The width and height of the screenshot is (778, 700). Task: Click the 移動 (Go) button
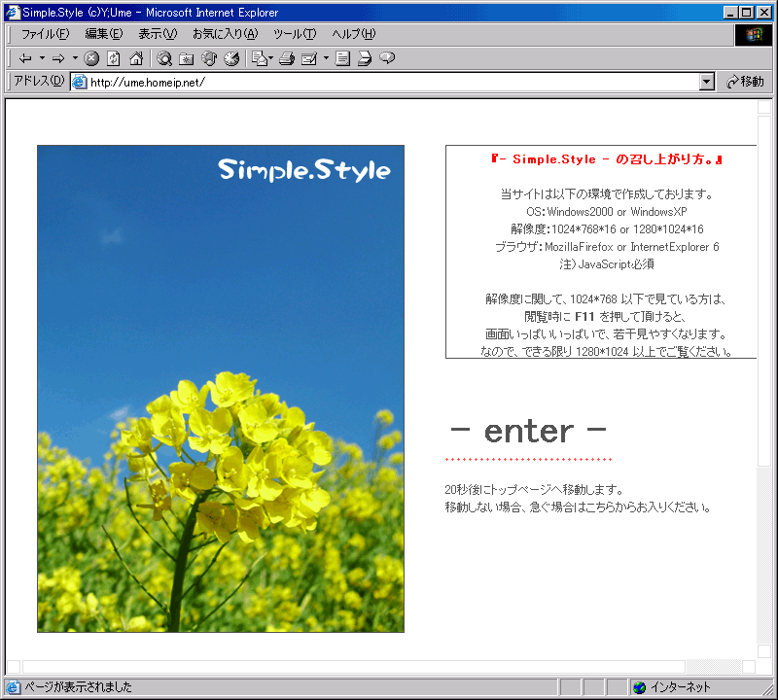pos(745,82)
